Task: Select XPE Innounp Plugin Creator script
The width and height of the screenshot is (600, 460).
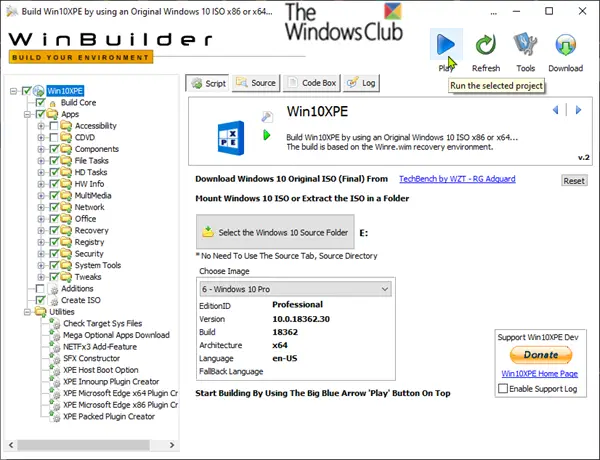Action: [111, 382]
